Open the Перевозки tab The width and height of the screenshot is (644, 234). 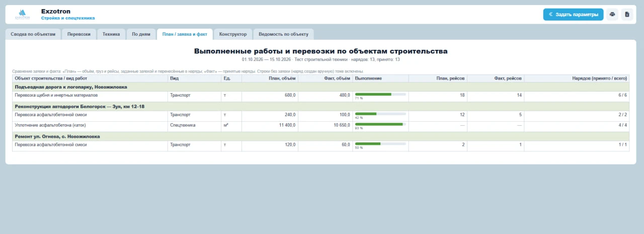79,34
